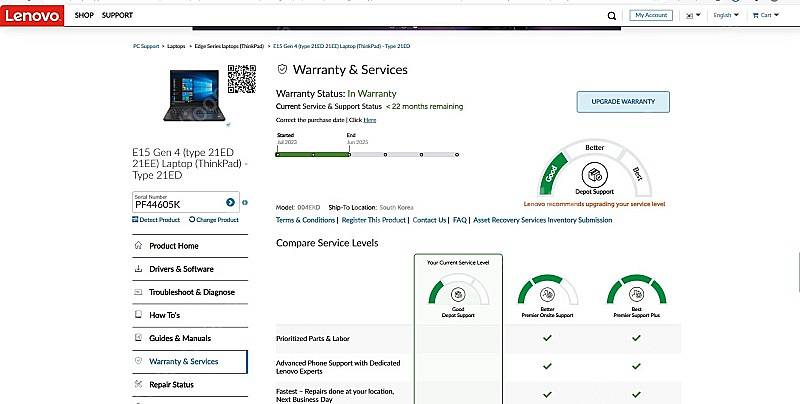Screen dimensions: 800x404
Task: Submit serial number with arrow icon
Action: point(231,203)
